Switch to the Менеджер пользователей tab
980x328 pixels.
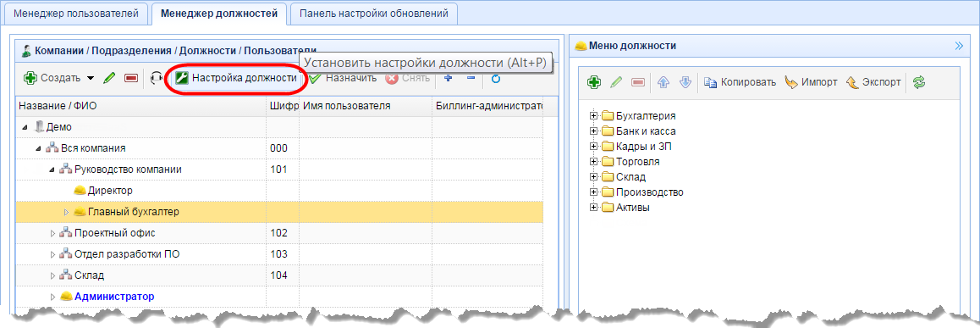point(76,14)
